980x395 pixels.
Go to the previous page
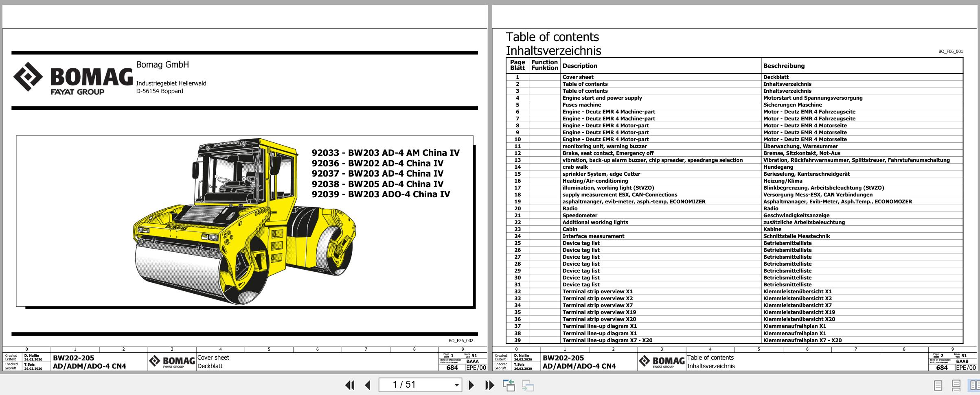(368, 385)
